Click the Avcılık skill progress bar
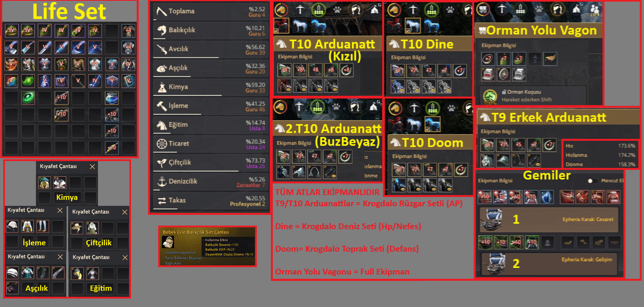644x307 pixels. point(186,57)
